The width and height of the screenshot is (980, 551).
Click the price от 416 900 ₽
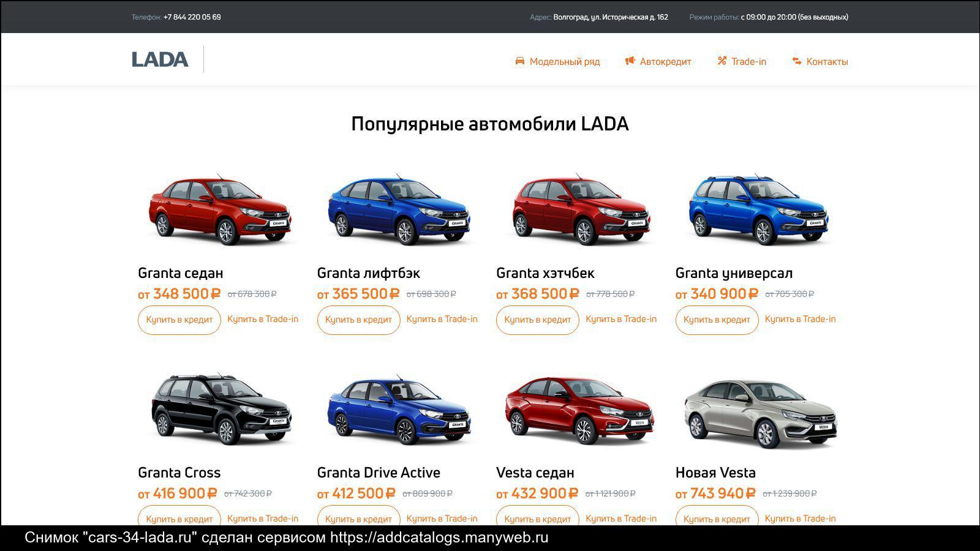tap(178, 493)
